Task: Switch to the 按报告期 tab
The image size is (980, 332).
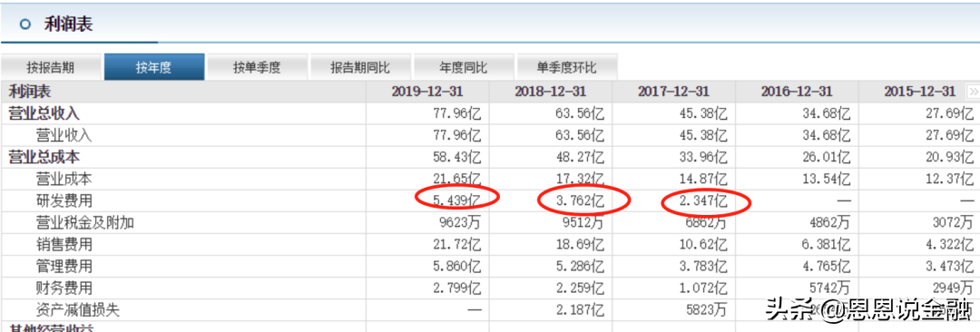Action: click(51, 67)
